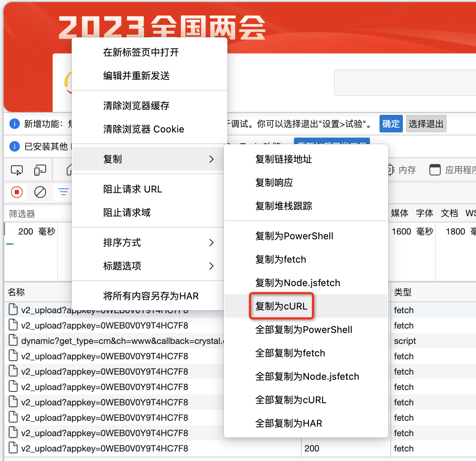This screenshot has height=461, width=476.
Task: Expand the 复制 submenu arrow
Action: (x=211, y=159)
